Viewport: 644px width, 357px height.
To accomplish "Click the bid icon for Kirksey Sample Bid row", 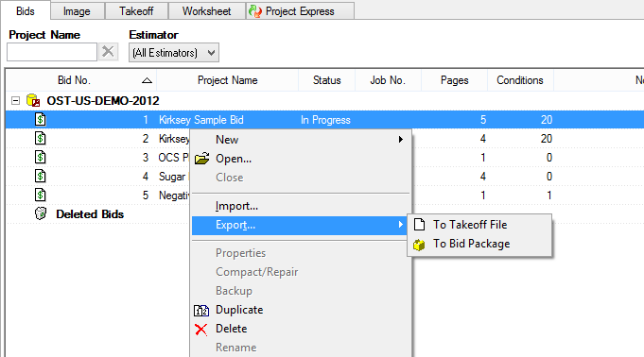I will coord(41,119).
